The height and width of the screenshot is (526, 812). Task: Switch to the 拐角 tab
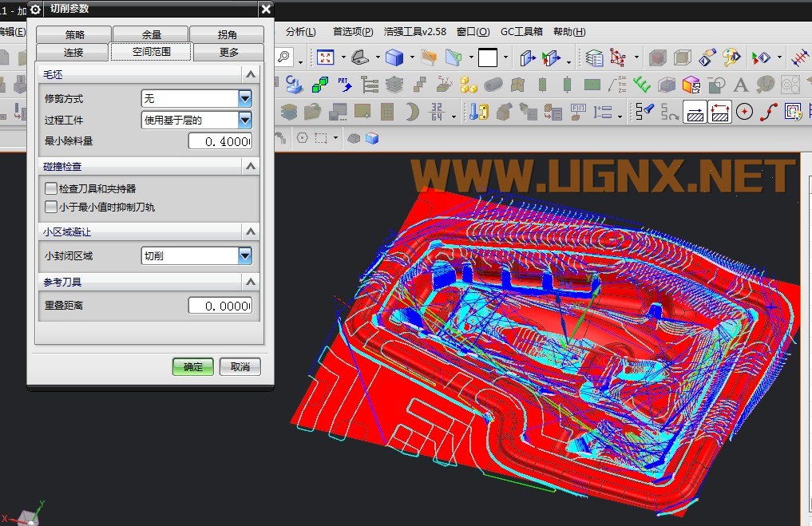227,34
